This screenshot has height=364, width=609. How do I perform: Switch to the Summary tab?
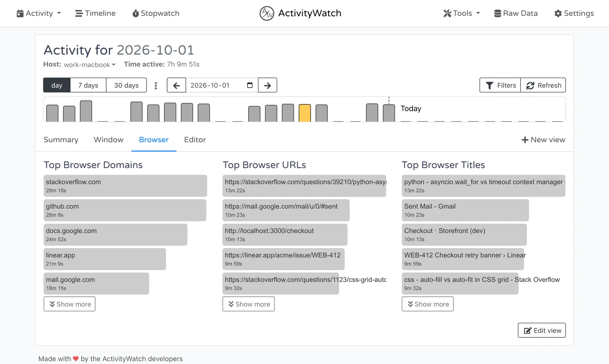tap(61, 140)
